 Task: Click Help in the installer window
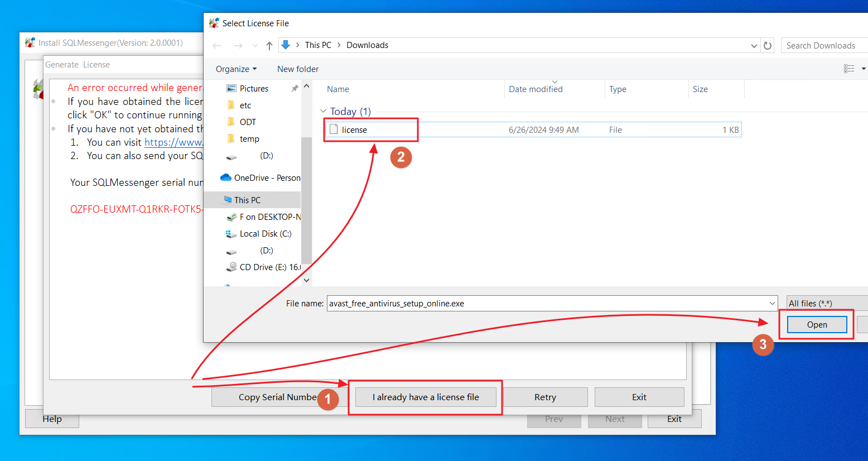[x=52, y=419]
